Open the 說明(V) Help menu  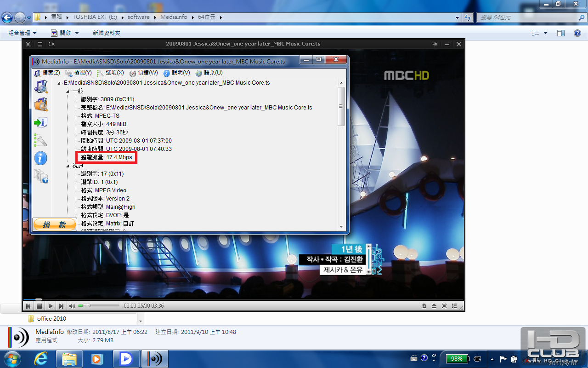click(x=176, y=73)
